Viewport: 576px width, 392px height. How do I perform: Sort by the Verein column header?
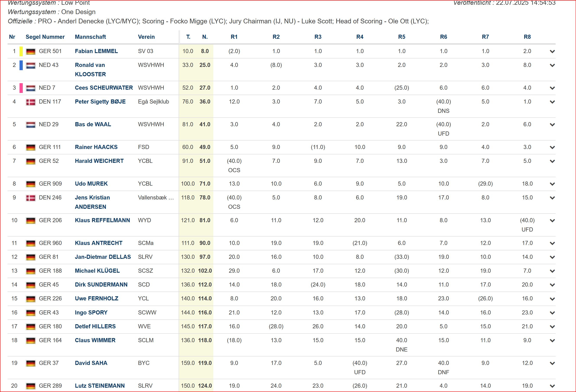146,37
